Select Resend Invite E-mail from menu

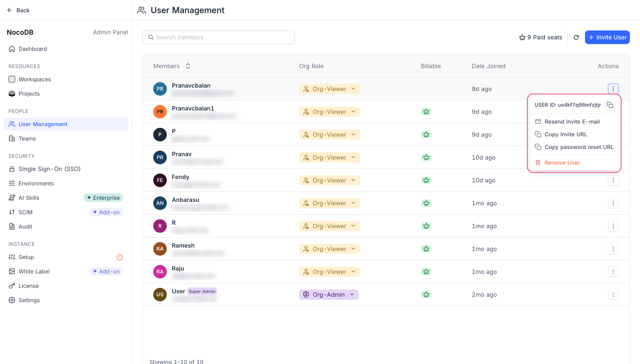(574, 121)
